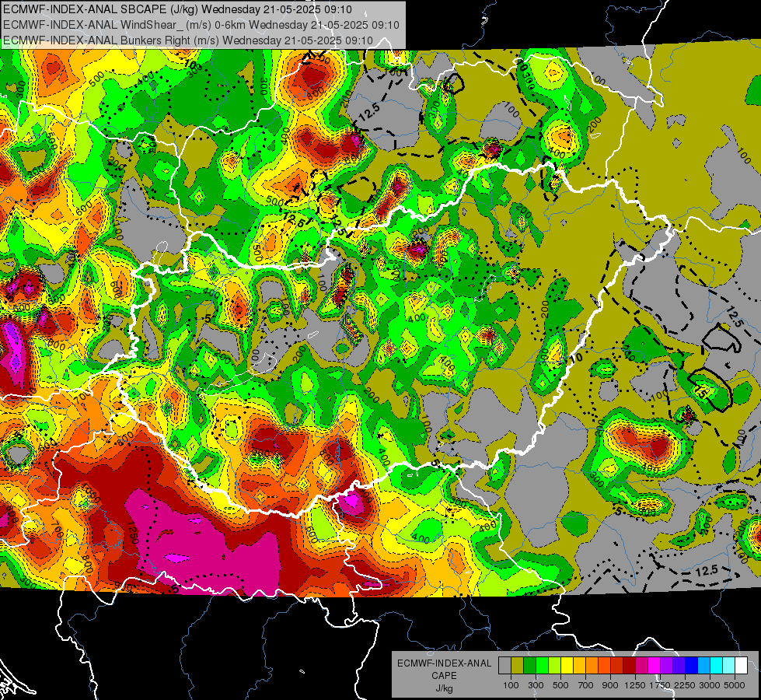761x700 pixels.
Task: Click the 300 value under legend bar
Action: coord(536,685)
